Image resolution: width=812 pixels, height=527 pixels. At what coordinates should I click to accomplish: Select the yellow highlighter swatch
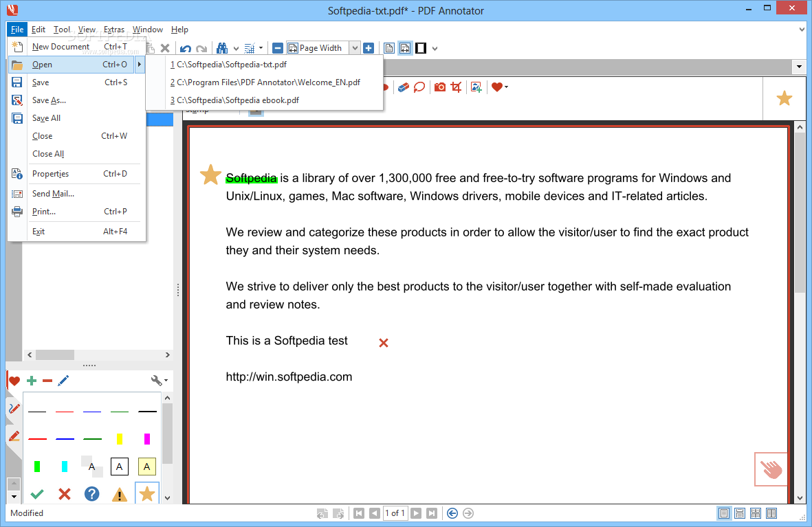click(120, 439)
